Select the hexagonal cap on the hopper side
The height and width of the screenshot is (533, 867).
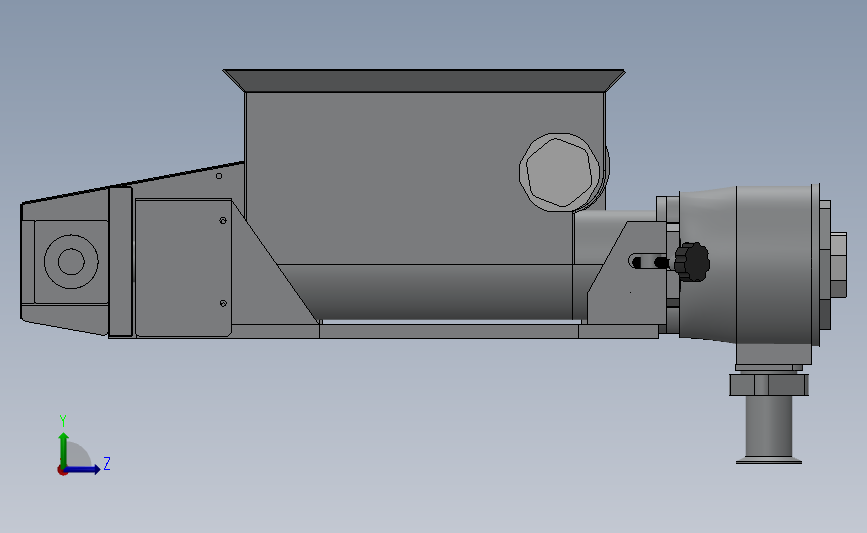560,172
